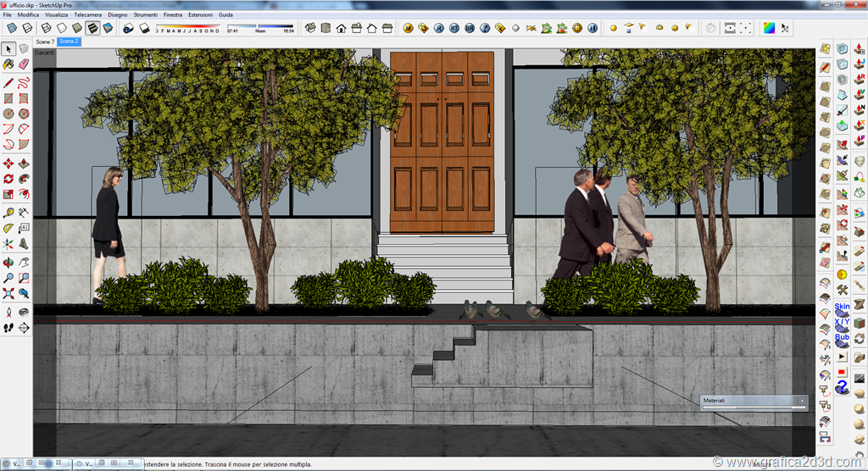Choose the Paint Bucket tool
868x471 pixels.
(x=8, y=64)
